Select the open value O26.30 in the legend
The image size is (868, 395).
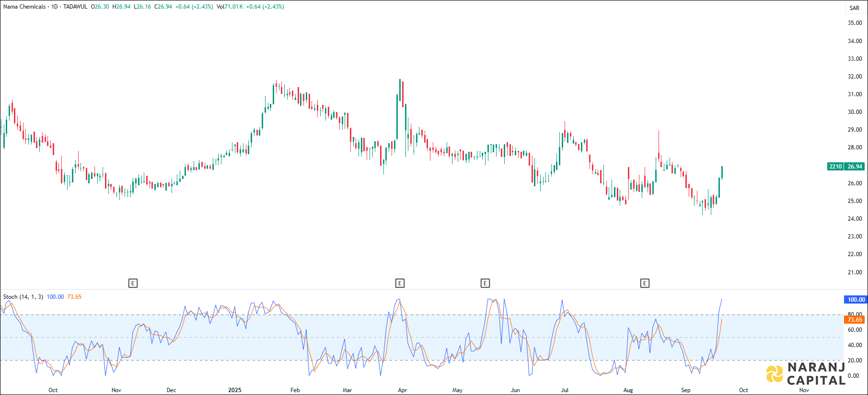(100, 7)
